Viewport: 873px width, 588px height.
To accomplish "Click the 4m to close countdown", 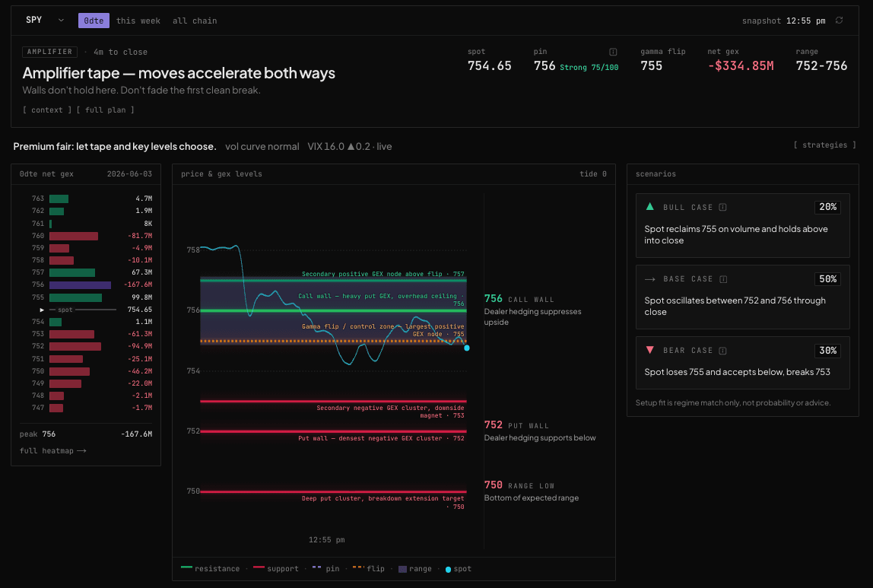I will [x=120, y=52].
